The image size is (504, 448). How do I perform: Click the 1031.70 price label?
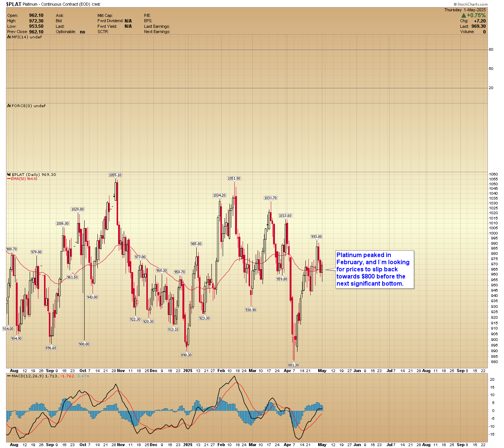point(270,198)
